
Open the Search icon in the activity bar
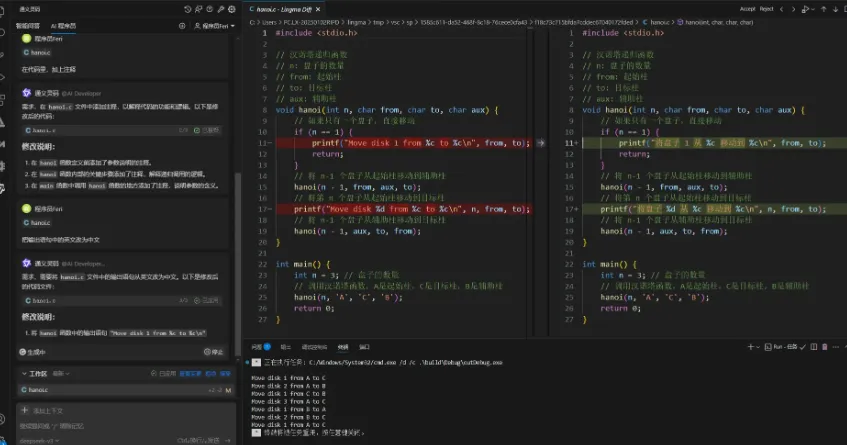(2, 32)
